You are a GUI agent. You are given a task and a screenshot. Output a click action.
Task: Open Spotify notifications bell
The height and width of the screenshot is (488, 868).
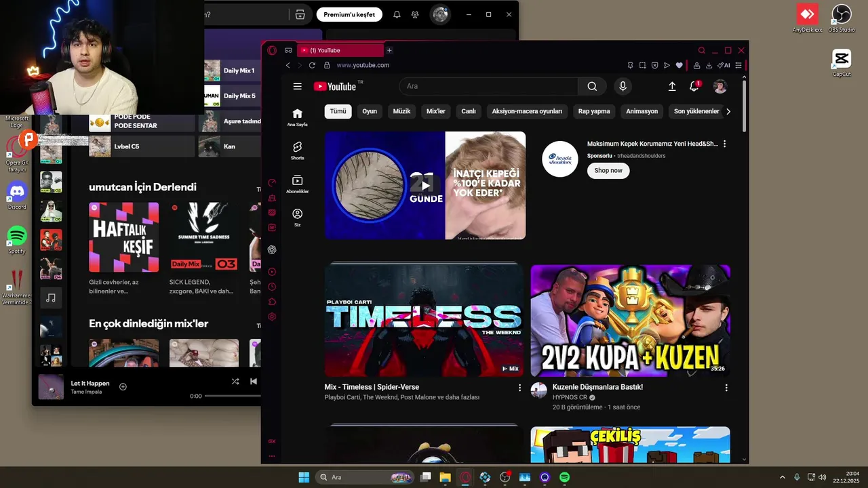point(397,14)
